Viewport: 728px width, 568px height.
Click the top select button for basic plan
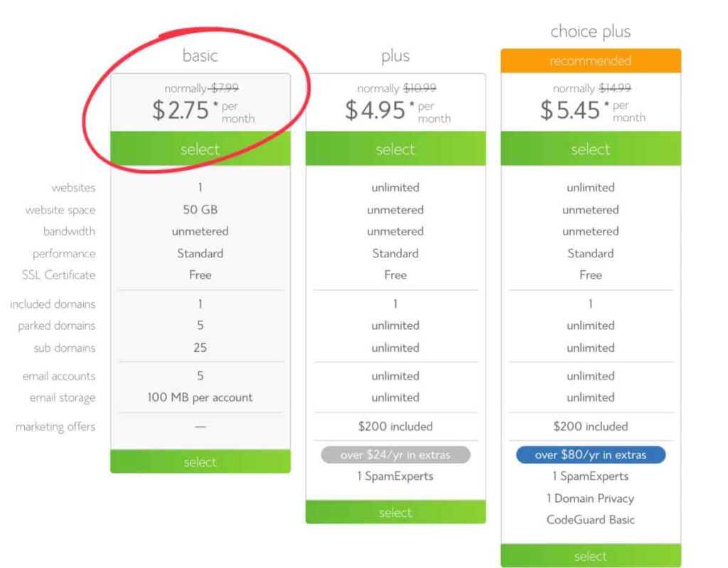[200, 149]
